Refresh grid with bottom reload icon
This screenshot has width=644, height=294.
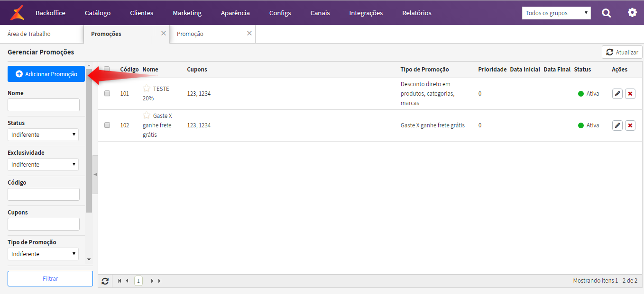(105, 281)
